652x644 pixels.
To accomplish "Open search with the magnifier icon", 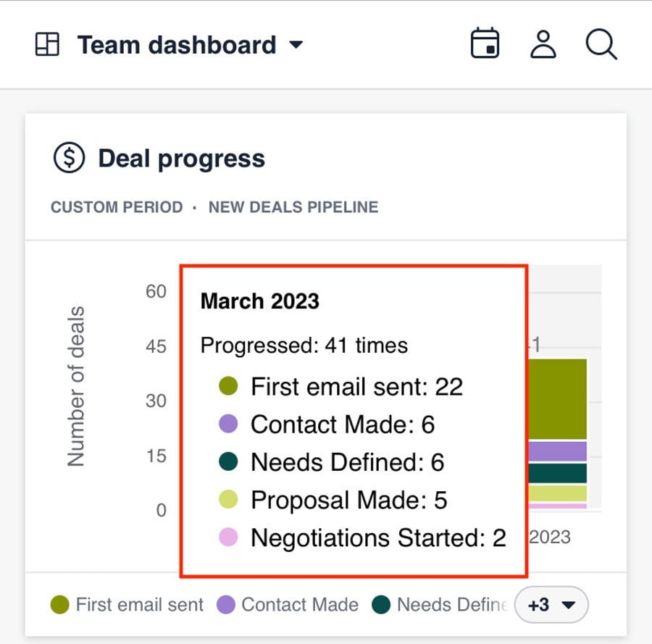I will pyautogui.click(x=601, y=44).
